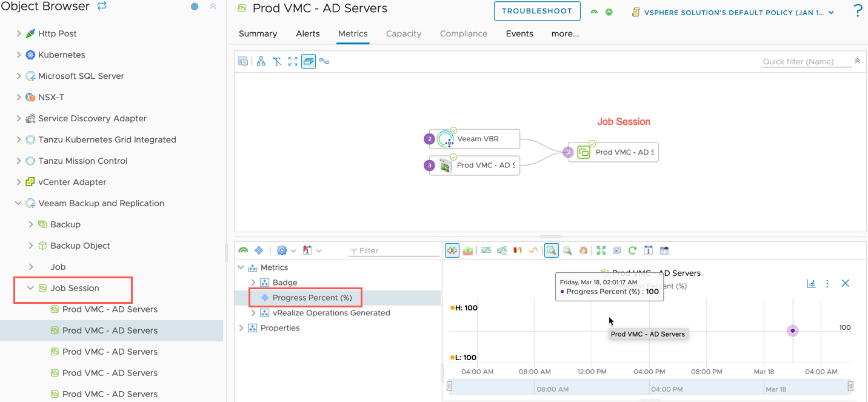Click the Veeam VBR node in relationship map

coord(475,139)
